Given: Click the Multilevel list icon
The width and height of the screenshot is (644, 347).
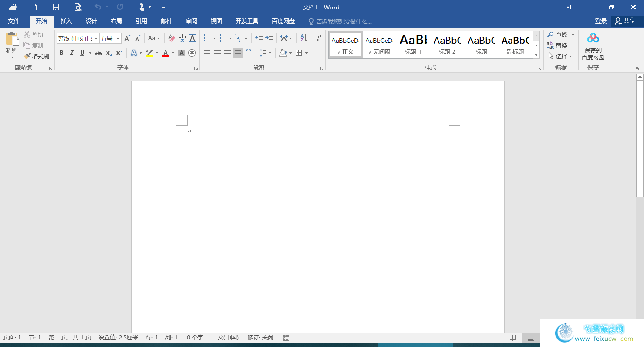Looking at the screenshot, I should tap(239, 38).
